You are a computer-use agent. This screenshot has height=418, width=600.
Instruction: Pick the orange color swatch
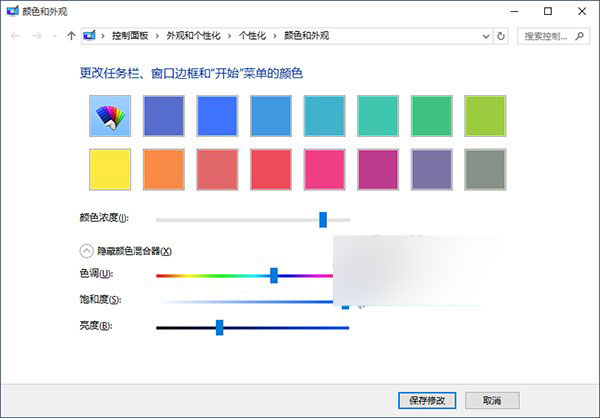[165, 170]
